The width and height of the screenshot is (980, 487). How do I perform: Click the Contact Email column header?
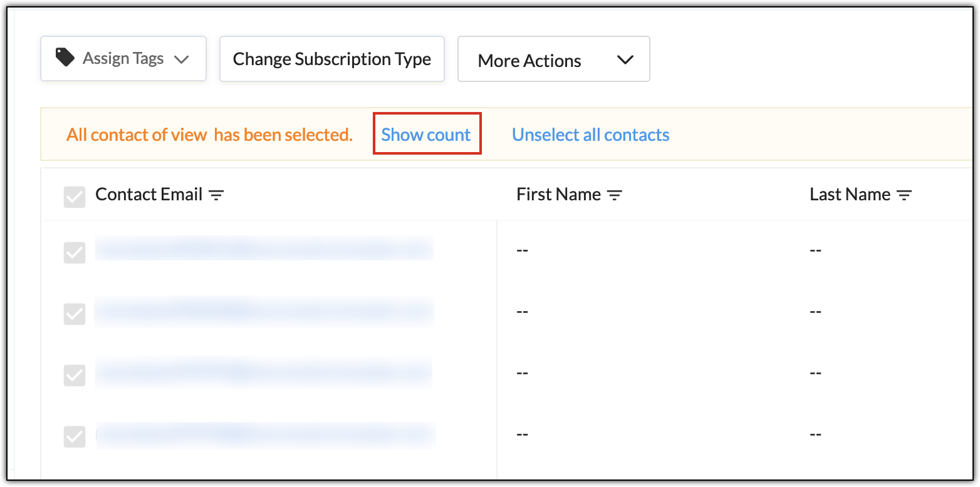tap(149, 195)
